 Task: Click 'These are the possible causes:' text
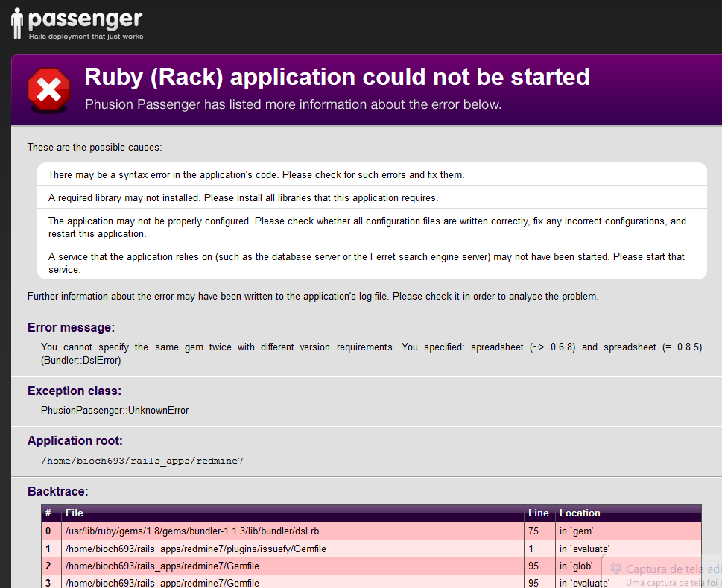(x=95, y=148)
